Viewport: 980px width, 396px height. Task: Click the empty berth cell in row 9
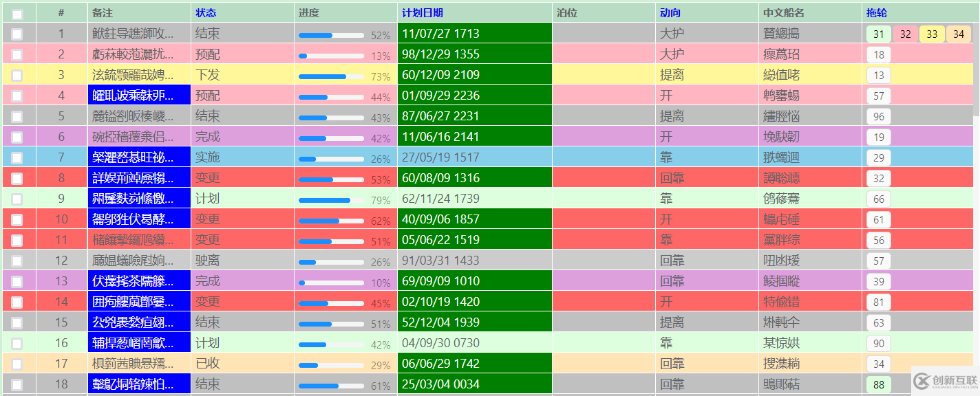click(604, 198)
